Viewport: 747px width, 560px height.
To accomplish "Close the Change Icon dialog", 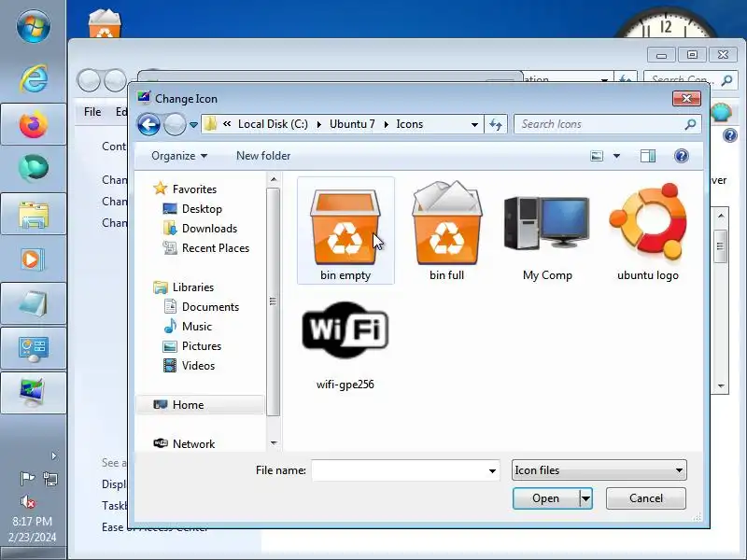I will (686, 99).
